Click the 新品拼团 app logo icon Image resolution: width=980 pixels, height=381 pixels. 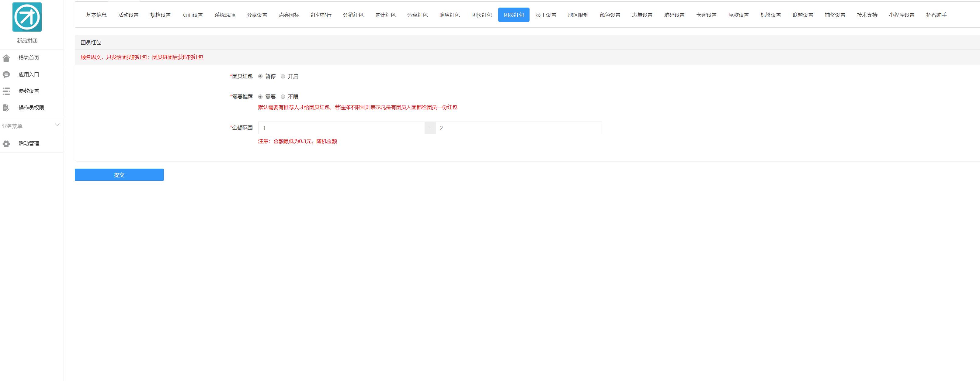pos(27,17)
